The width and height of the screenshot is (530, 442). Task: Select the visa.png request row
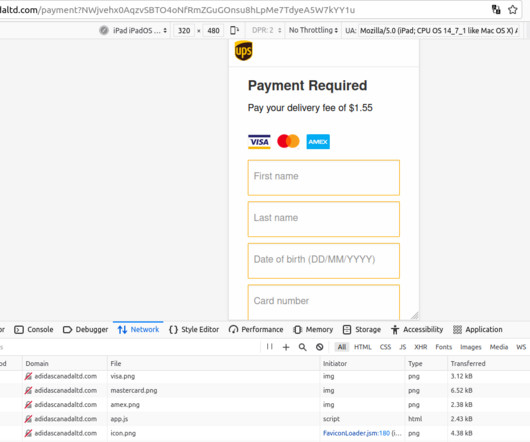pos(265,376)
